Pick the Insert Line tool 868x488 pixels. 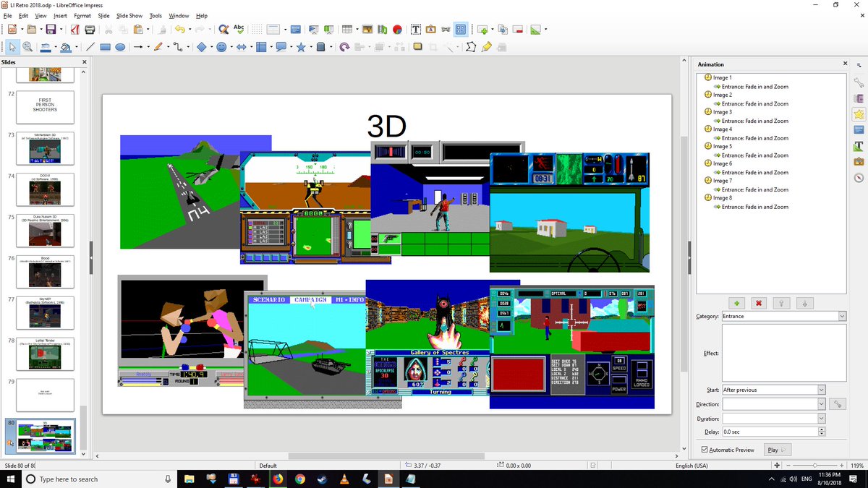click(90, 47)
